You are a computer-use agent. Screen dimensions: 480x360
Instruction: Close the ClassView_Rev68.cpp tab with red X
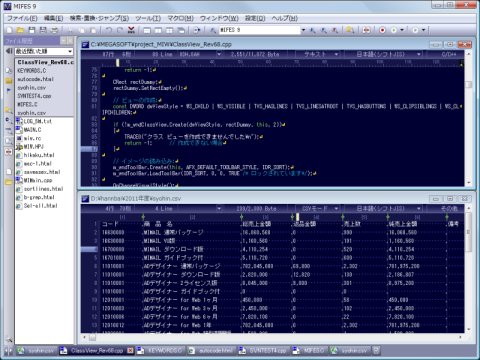tap(130, 350)
